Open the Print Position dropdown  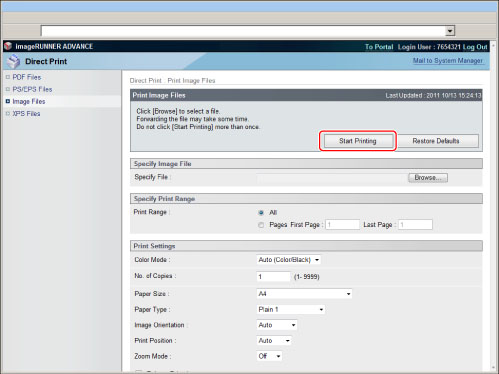274,341
